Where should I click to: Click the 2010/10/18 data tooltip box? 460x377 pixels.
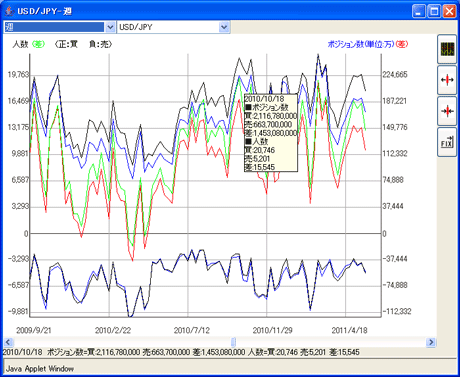tap(271, 133)
